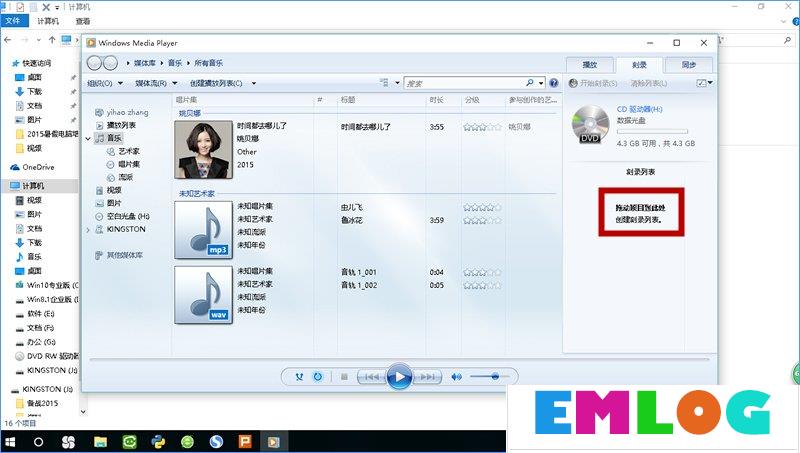
Task: Switch to the 同步 tab
Action: pyautogui.click(x=689, y=65)
